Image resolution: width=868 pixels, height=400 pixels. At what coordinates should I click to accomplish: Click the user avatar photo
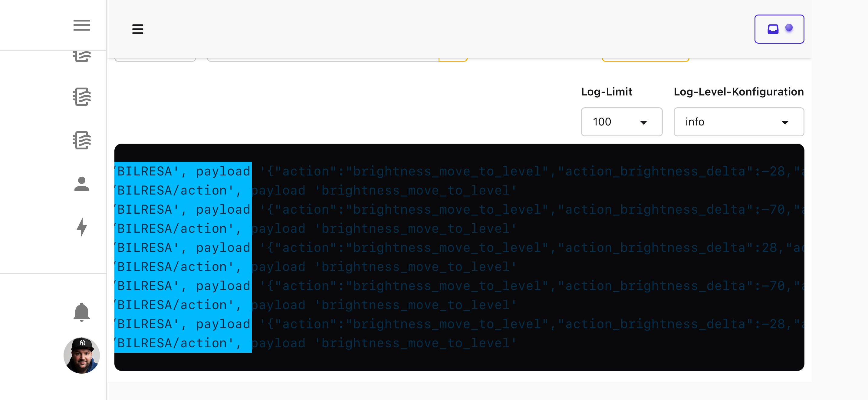point(81,355)
